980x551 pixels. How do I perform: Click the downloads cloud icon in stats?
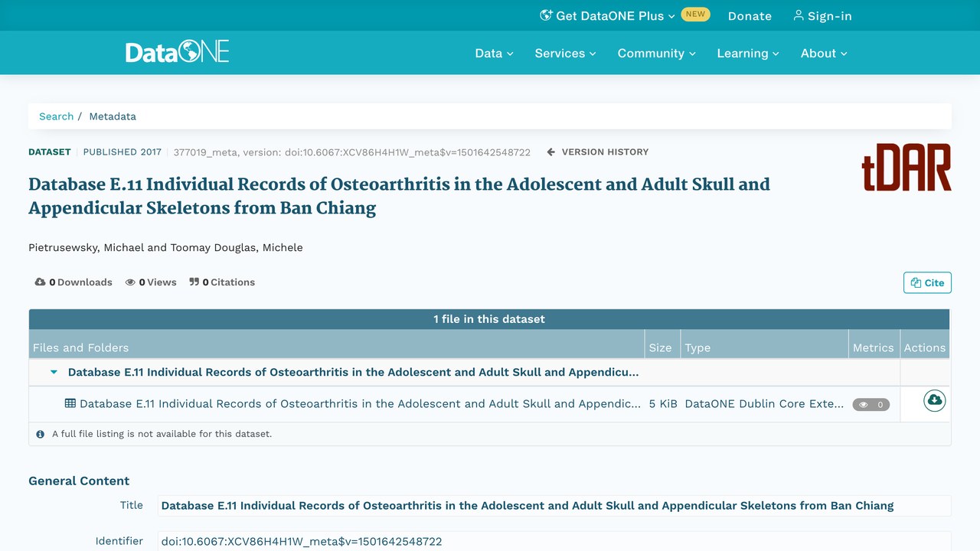(40, 282)
